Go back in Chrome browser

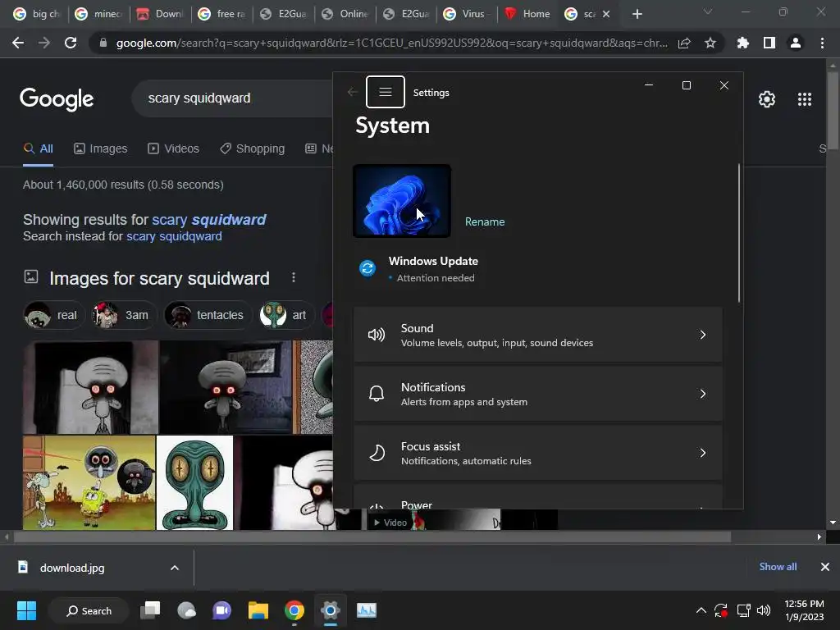coord(18,43)
